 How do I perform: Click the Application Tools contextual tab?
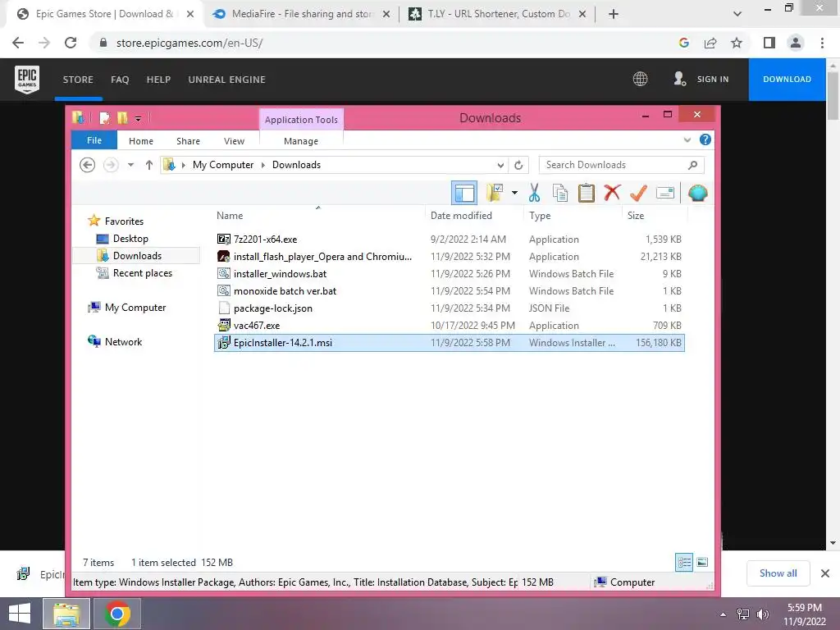pos(301,120)
